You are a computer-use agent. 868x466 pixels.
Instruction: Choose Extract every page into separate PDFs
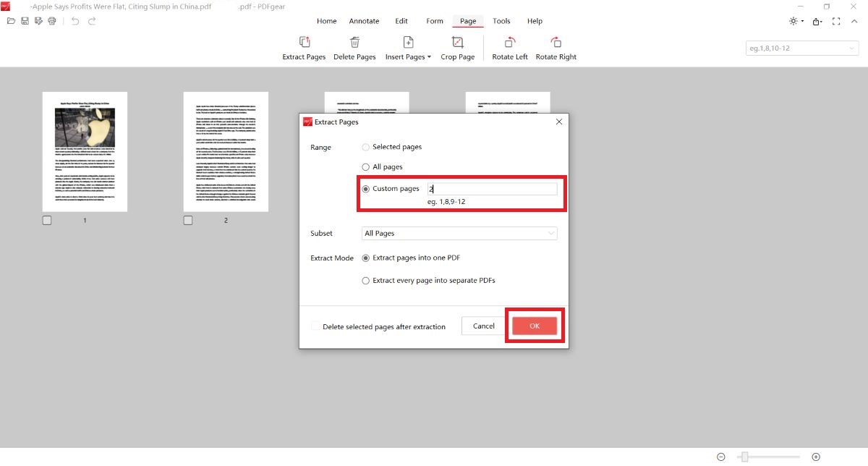[x=366, y=280]
